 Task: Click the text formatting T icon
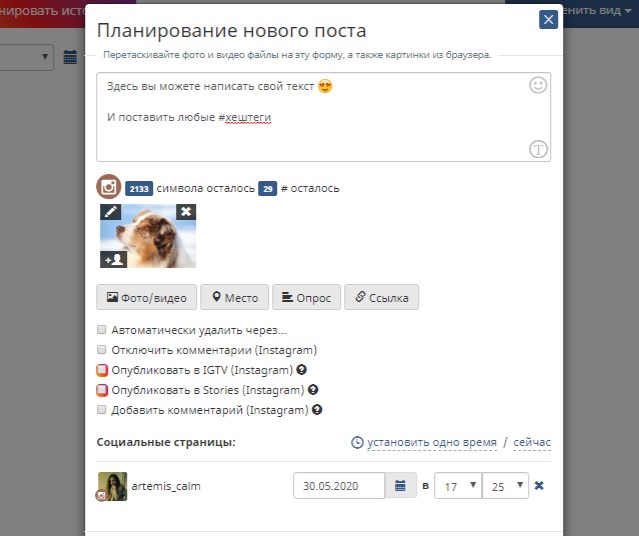coord(538,149)
